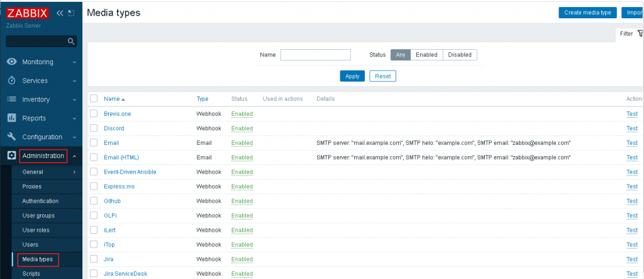
Task: Expand the Services menu chevron
Action: click(x=74, y=81)
